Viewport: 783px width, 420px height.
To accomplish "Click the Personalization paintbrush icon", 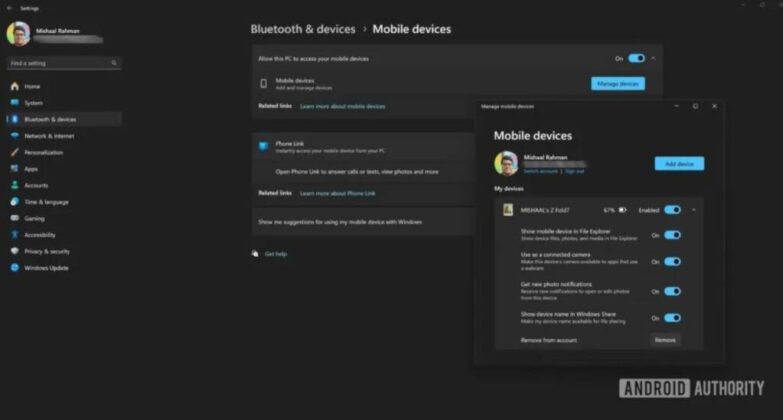I will (x=14, y=152).
